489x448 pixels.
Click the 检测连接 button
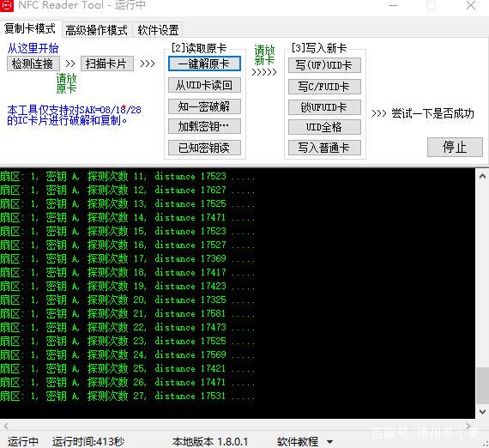click(x=33, y=64)
